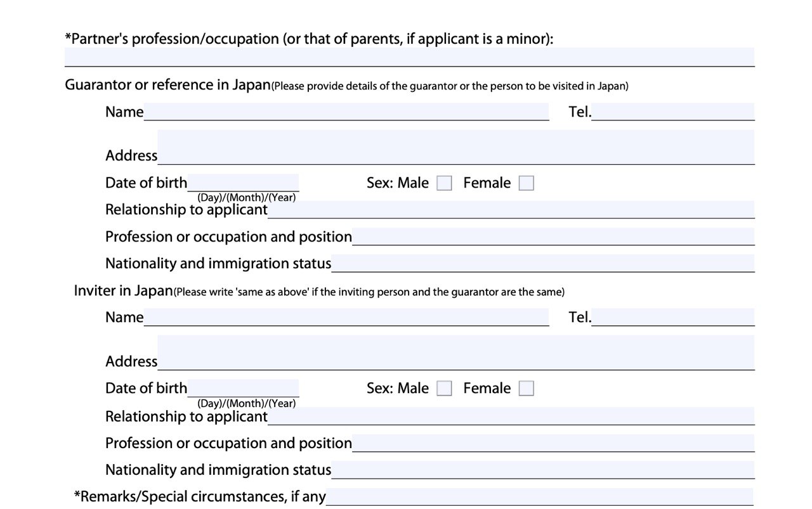
Task: Click the Remarks/Special circumstances field
Action: pyautogui.click(x=539, y=496)
